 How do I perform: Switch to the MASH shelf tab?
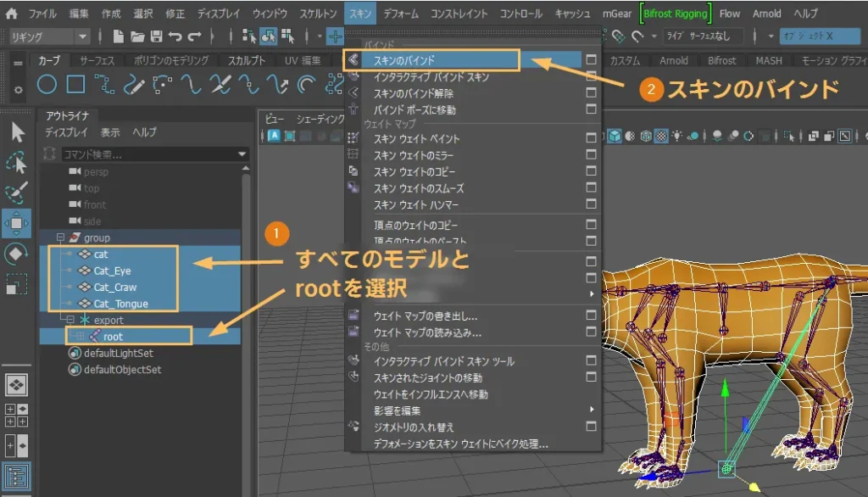(x=769, y=60)
